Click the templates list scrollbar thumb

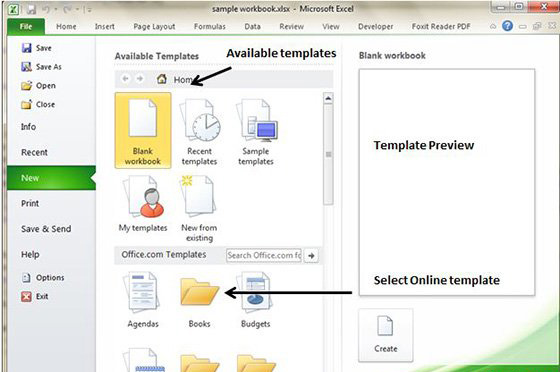click(x=328, y=155)
